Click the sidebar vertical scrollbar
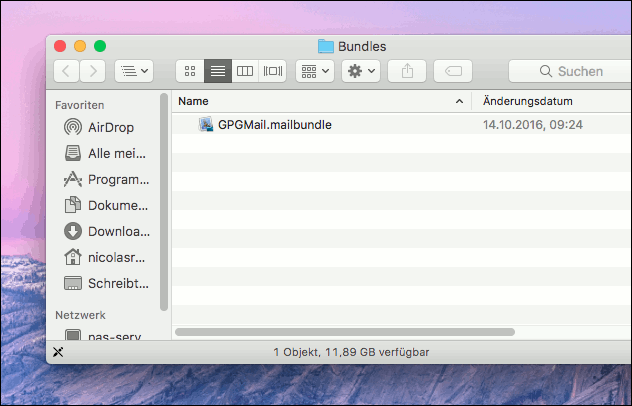The image size is (632, 406). coord(163,200)
